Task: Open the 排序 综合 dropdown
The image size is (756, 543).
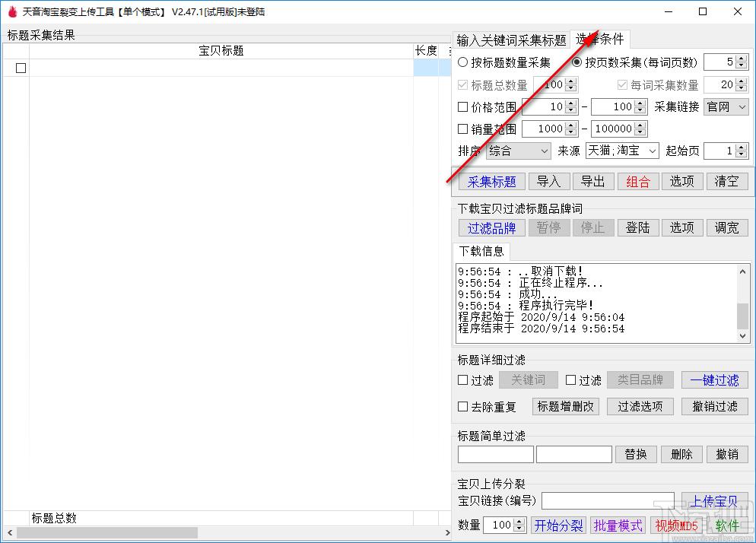Action: (x=518, y=151)
